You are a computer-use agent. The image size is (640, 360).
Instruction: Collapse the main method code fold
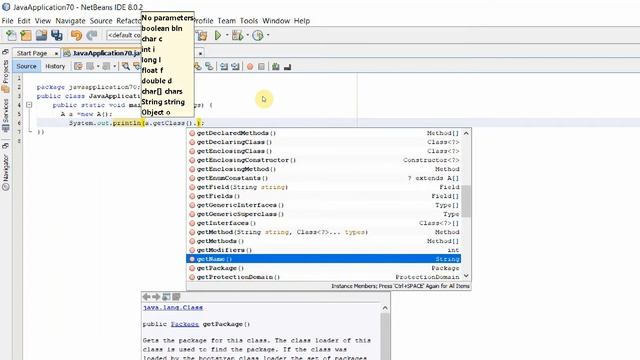point(29,105)
